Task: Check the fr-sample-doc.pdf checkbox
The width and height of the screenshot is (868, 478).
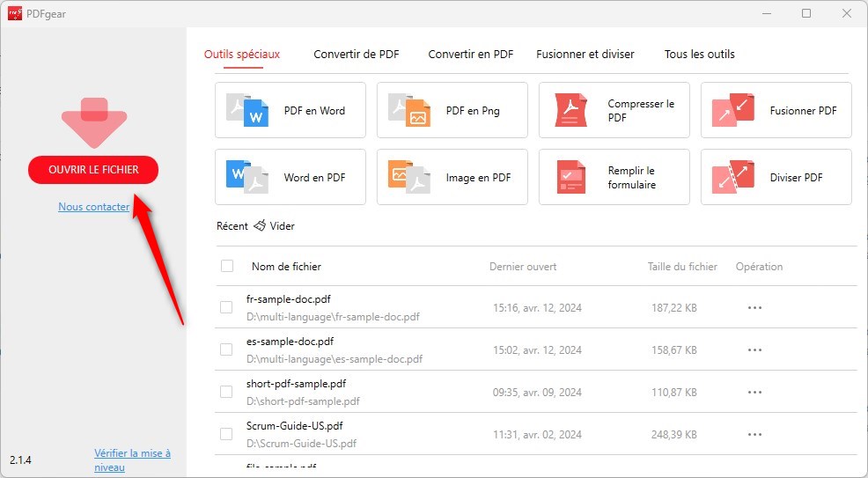Action: tap(226, 307)
